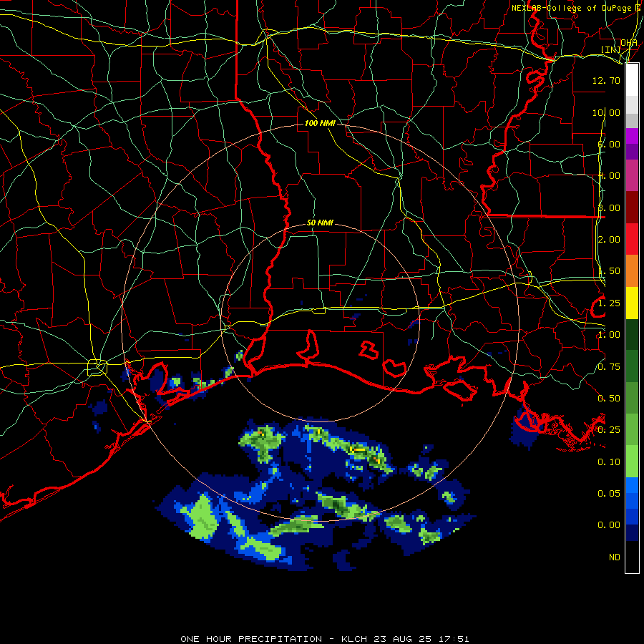This screenshot has height=644, width=644.
Task: Select the bright red legend swatch
Action: [x=632, y=239]
